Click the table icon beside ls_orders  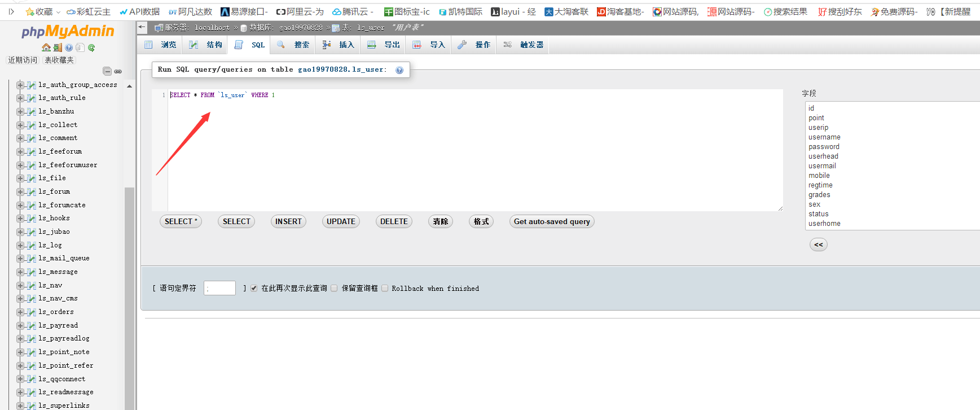pyautogui.click(x=32, y=312)
